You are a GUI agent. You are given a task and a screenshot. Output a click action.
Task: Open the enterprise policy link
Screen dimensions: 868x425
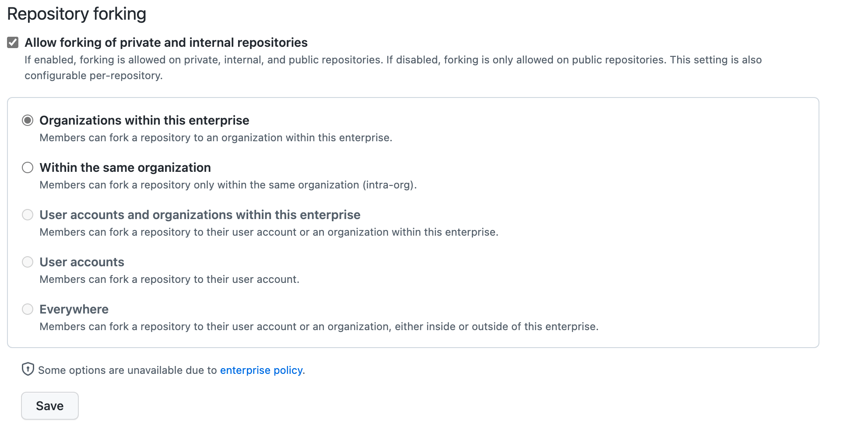pyautogui.click(x=261, y=370)
